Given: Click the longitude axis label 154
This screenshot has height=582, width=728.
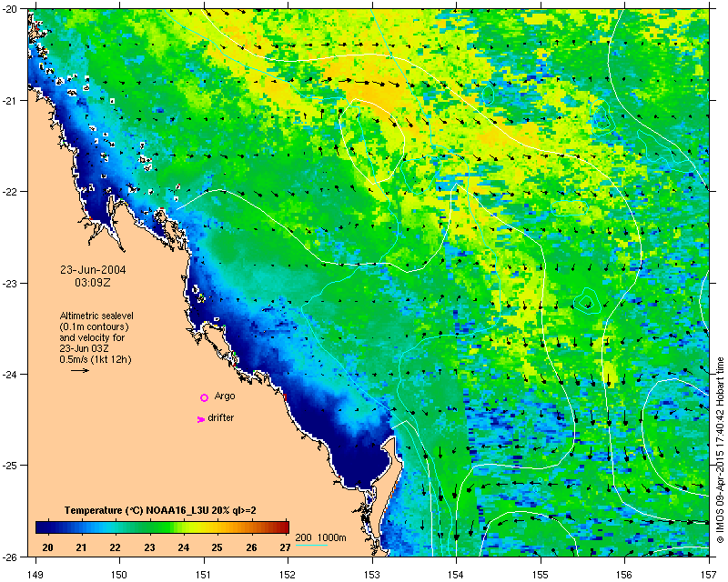Looking at the screenshot, I should (x=457, y=575).
